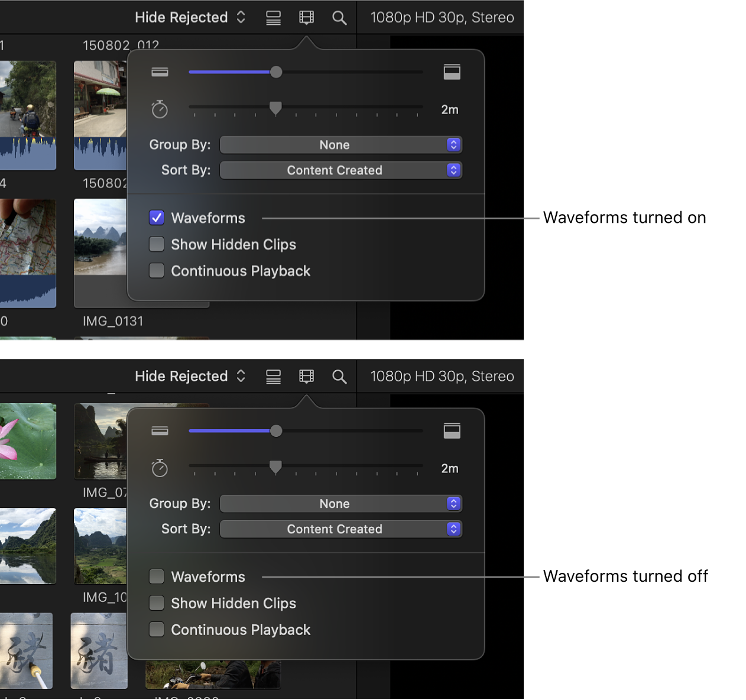Click the 1080p HD 30p Stereo project label
The image size is (746, 700).
[x=442, y=17]
